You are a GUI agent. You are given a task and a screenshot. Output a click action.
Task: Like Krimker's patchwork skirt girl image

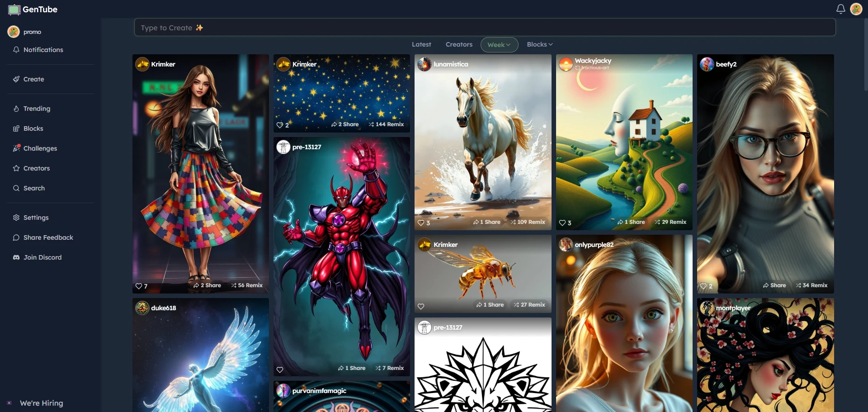click(x=139, y=286)
